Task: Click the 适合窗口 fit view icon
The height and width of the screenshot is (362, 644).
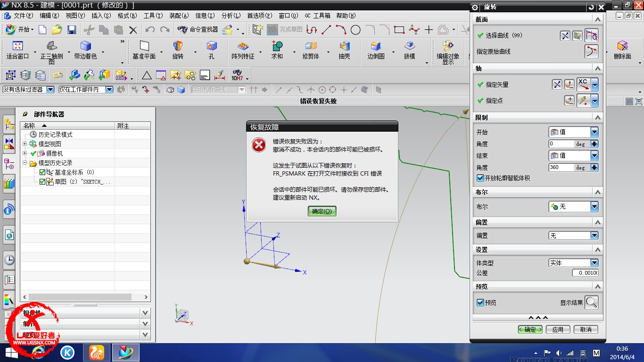Action: tap(17, 46)
